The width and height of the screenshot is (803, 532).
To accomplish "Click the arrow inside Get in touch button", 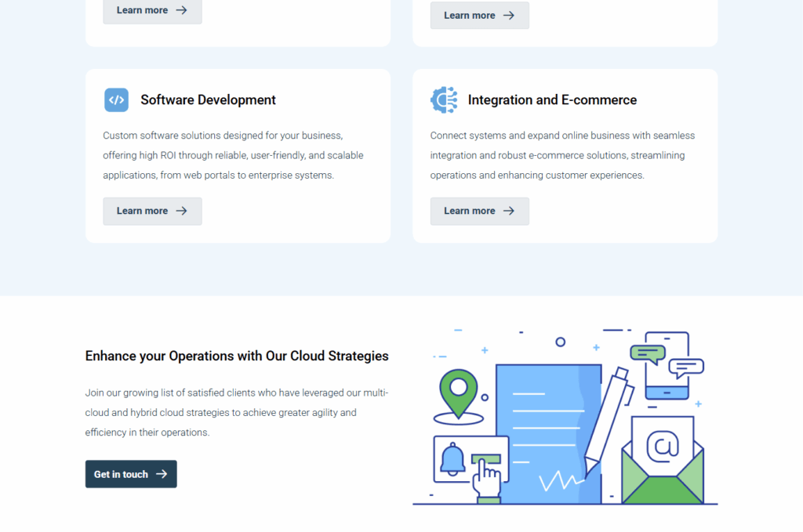I will [x=162, y=474].
